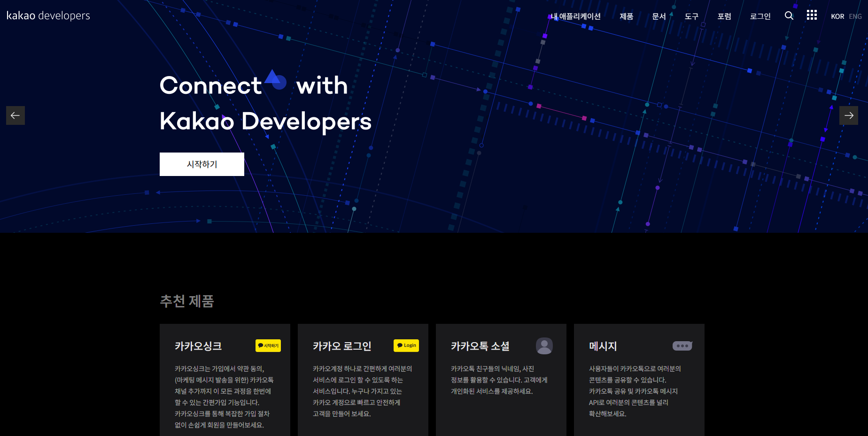This screenshot has height=436, width=868.
Task: Open the 문서 menu
Action: point(659,16)
